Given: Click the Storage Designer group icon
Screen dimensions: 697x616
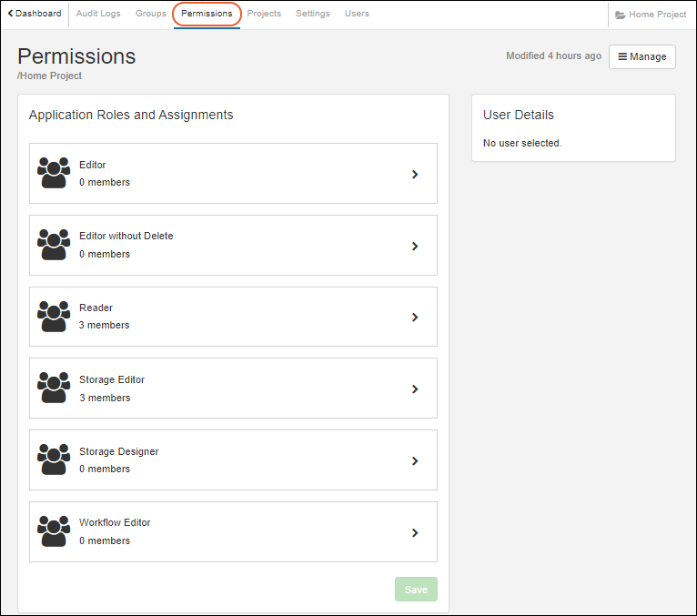Looking at the screenshot, I should click(x=54, y=459).
